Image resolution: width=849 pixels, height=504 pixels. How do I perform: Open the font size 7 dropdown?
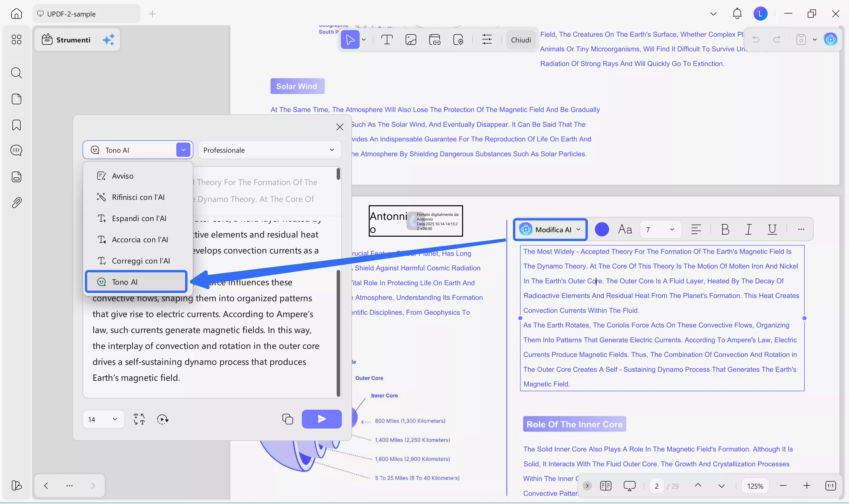coord(660,230)
